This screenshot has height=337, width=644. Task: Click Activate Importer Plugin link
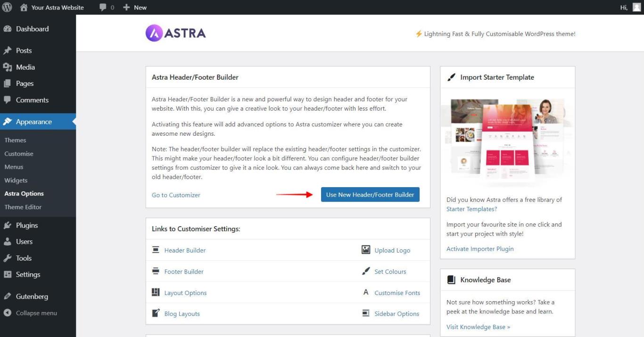click(480, 249)
